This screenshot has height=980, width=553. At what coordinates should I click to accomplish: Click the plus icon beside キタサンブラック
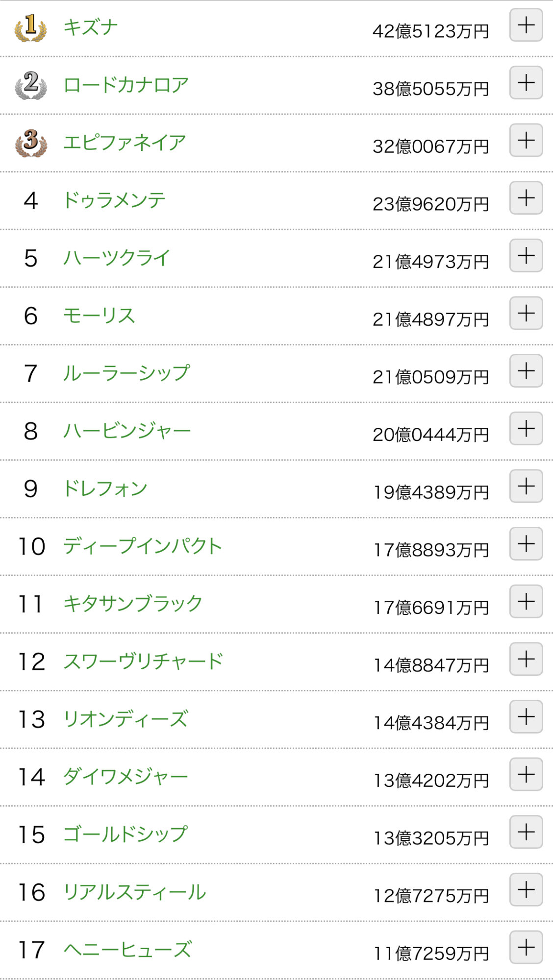526,601
